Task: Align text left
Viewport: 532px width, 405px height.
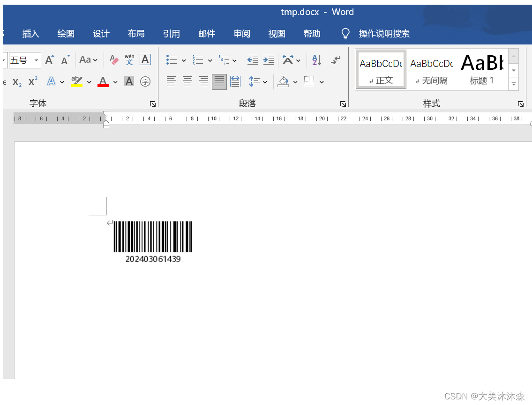Action: [x=172, y=81]
